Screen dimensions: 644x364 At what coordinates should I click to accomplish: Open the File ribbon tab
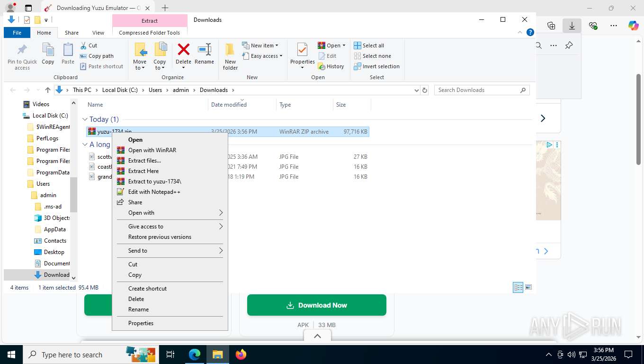click(x=17, y=33)
